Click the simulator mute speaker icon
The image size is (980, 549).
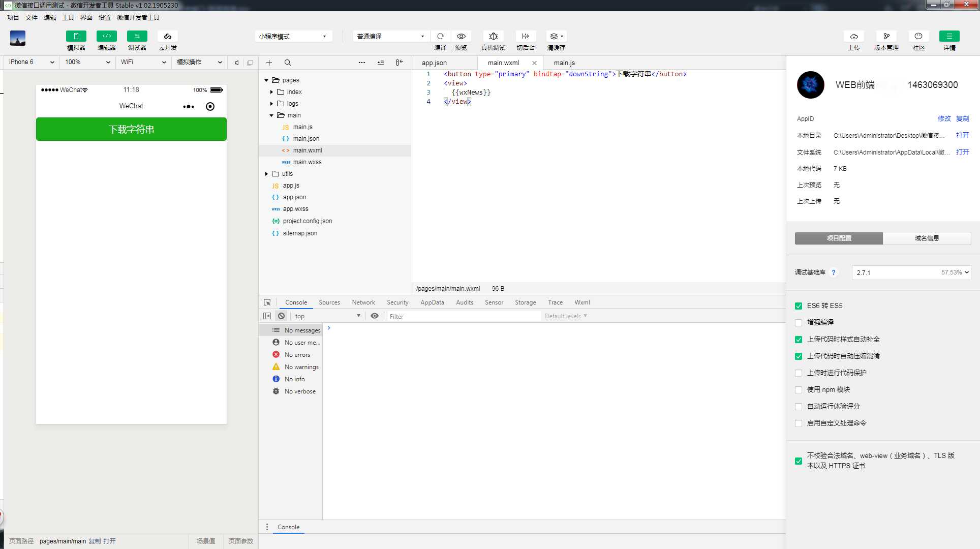237,63
